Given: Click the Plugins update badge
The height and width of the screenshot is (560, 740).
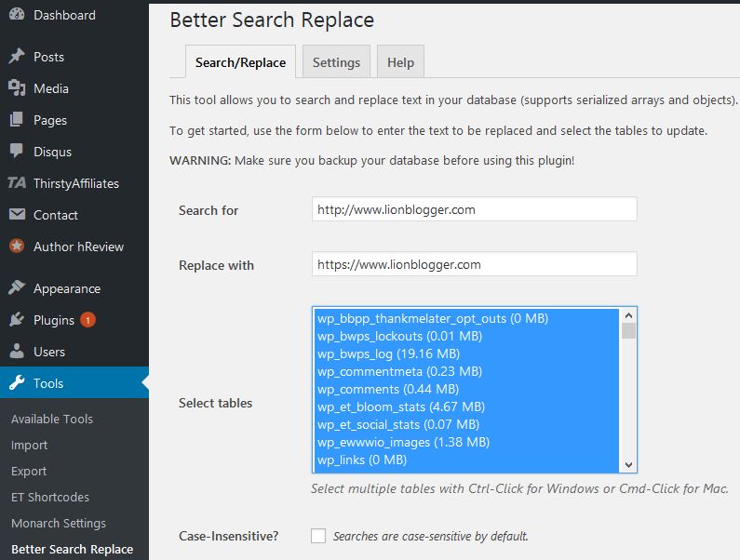Looking at the screenshot, I should [x=88, y=320].
